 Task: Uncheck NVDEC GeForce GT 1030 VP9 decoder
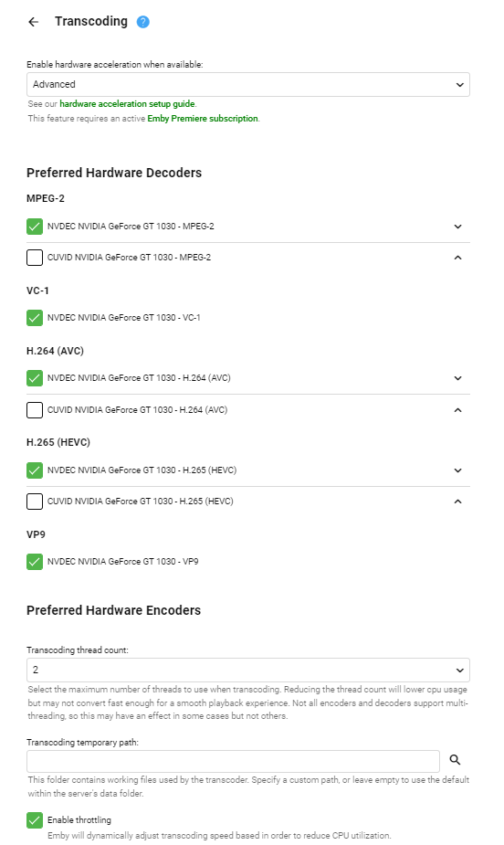pyautogui.click(x=35, y=562)
